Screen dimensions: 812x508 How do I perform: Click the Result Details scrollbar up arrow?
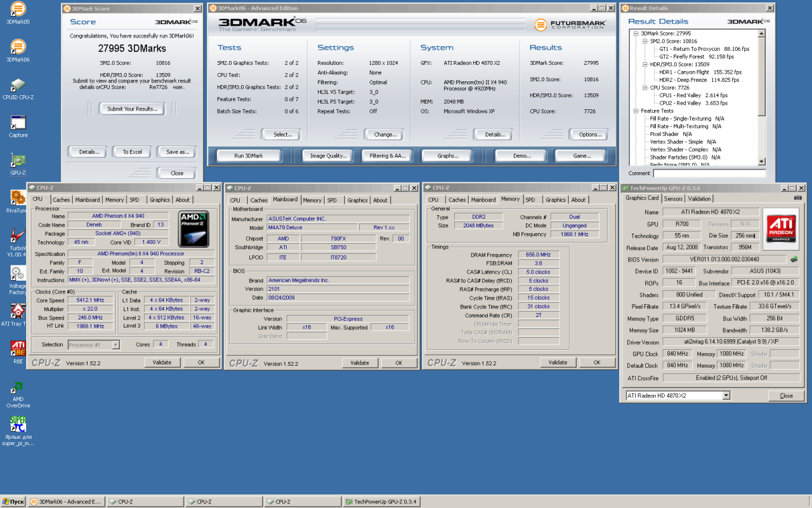coord(762,33)
